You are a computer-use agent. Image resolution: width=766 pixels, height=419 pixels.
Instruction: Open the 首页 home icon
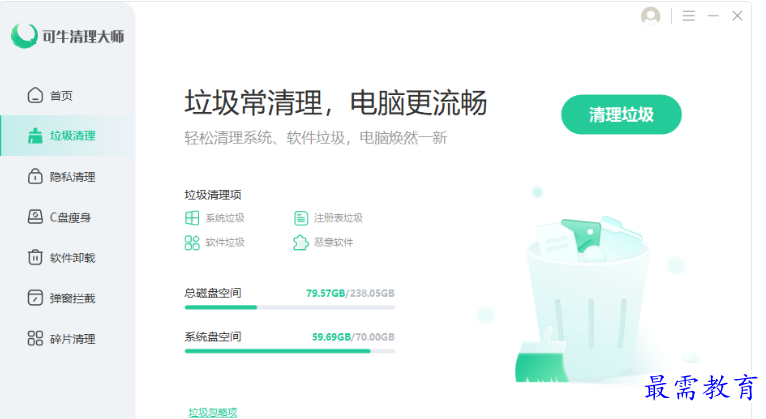(x=35, y=95)
